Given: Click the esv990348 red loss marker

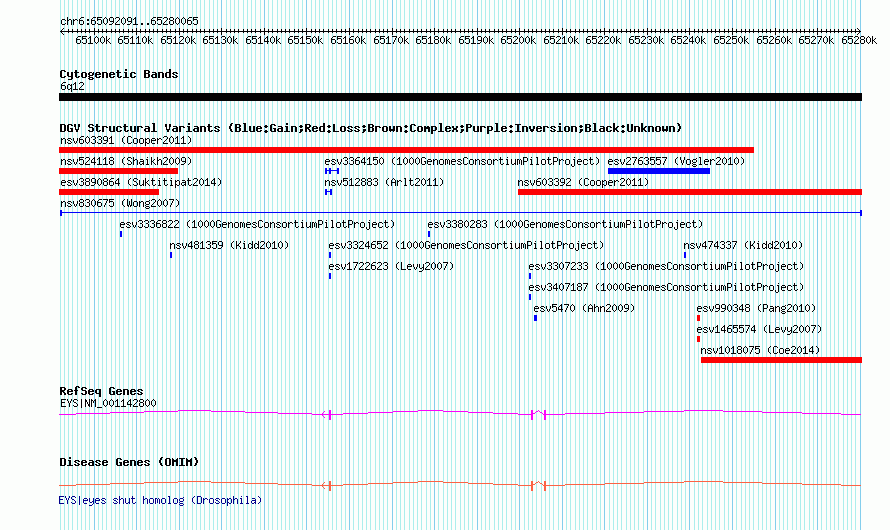Looking at the screenshot, I should click(x=698, y=318).
